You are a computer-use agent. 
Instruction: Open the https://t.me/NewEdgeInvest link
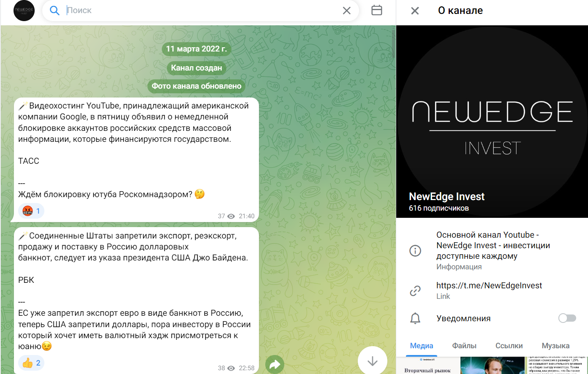tap(489, 285)
